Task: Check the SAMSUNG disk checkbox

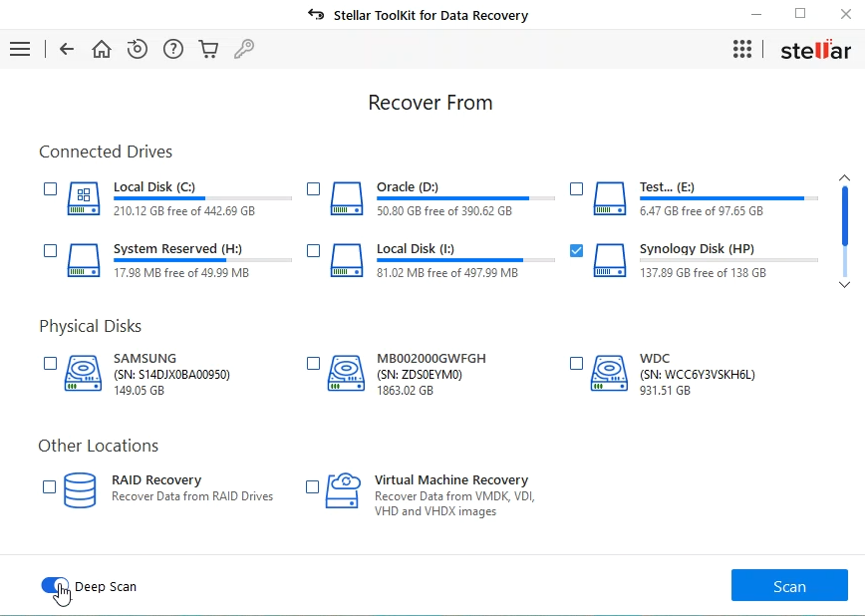Action: click(50, 363)
